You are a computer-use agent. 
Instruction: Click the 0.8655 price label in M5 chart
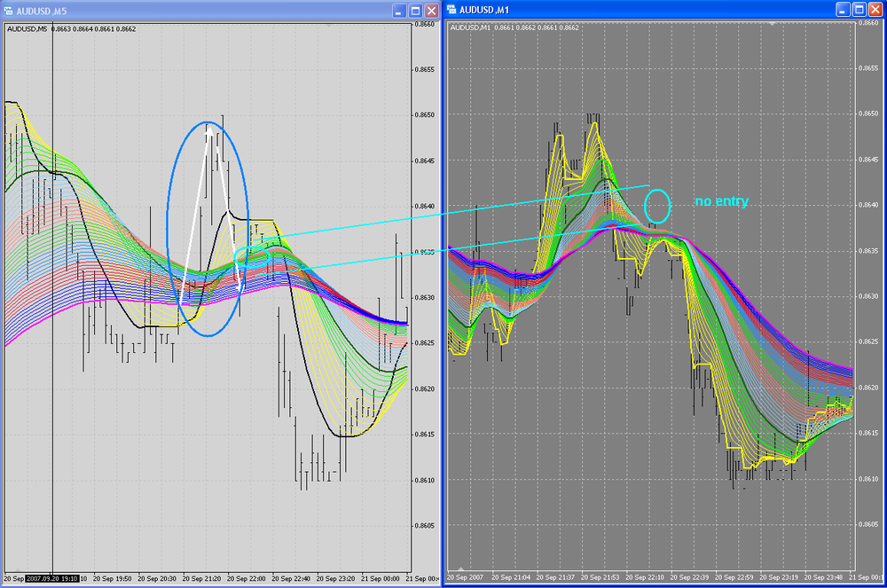click(x=424, y=69)
